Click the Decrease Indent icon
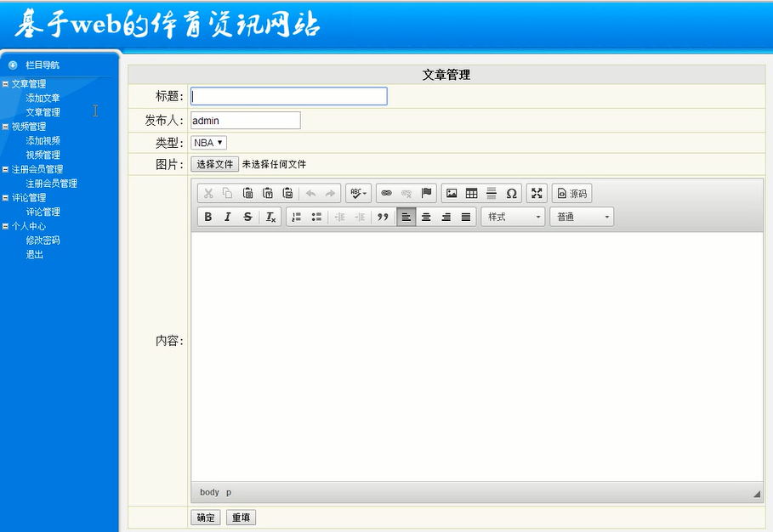 click(339, 217)
